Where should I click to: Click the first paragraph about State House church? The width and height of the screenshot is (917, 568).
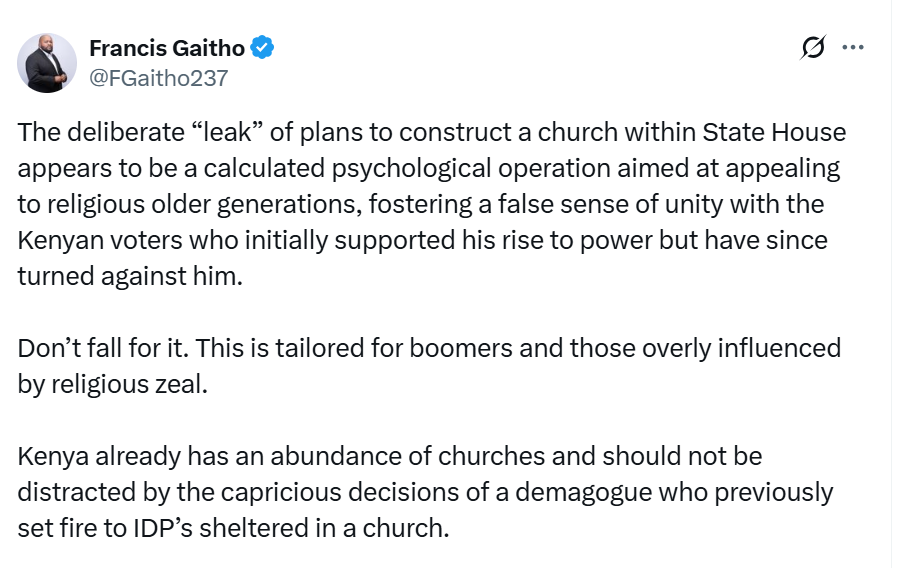[x=432, y=204]
